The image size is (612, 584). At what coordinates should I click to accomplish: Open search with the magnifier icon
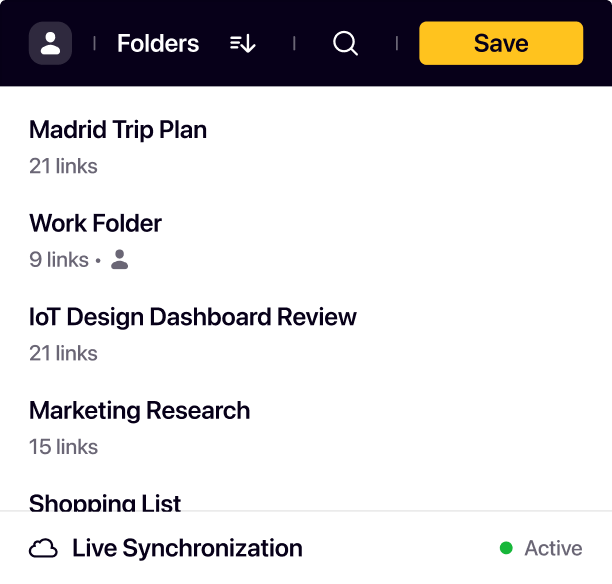tap(345, 44)
